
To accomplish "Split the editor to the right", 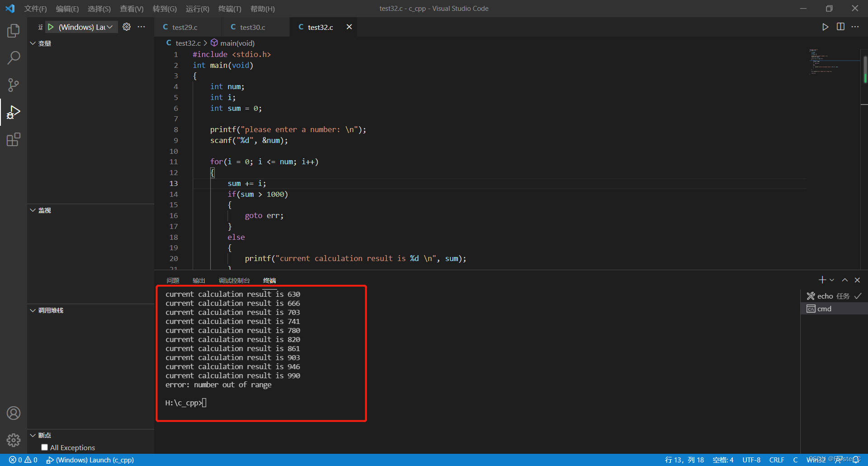I will tap(840, 27).
